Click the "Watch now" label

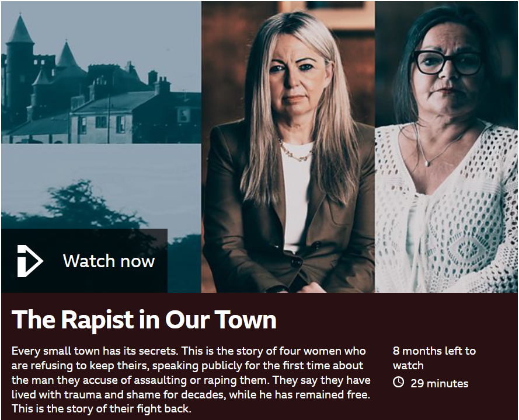[x=109, y=261]
